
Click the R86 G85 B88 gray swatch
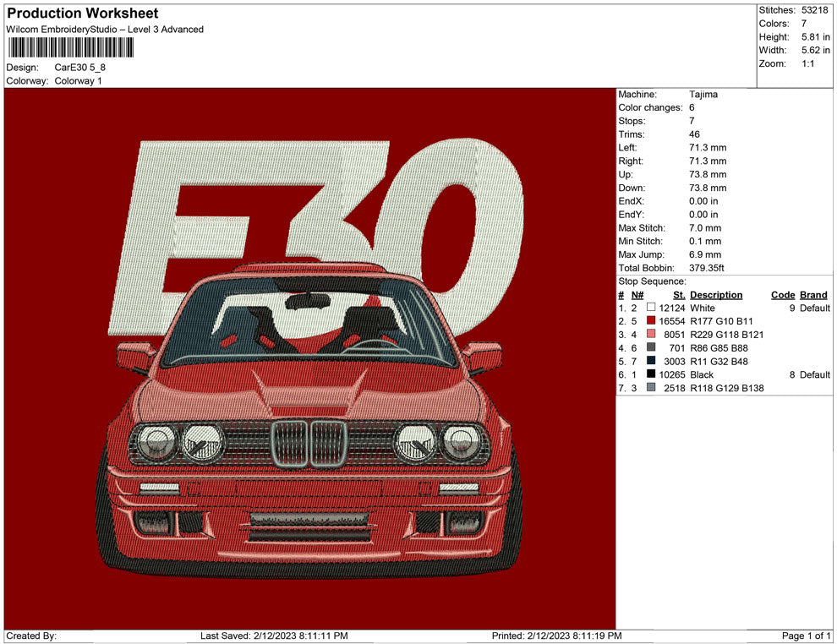tap(651, 347)
